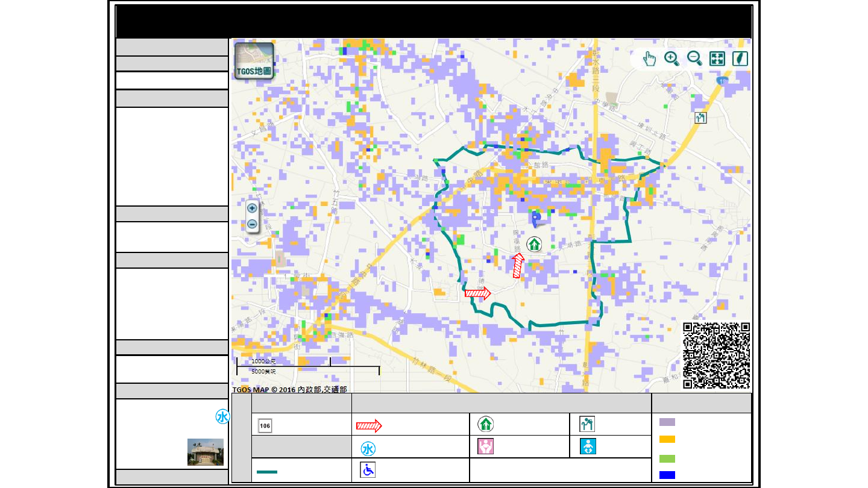Click the blue 水 water legend icon
Image resolution: width=868 pixels, height=488 pixels.
[x=368, y=449]
